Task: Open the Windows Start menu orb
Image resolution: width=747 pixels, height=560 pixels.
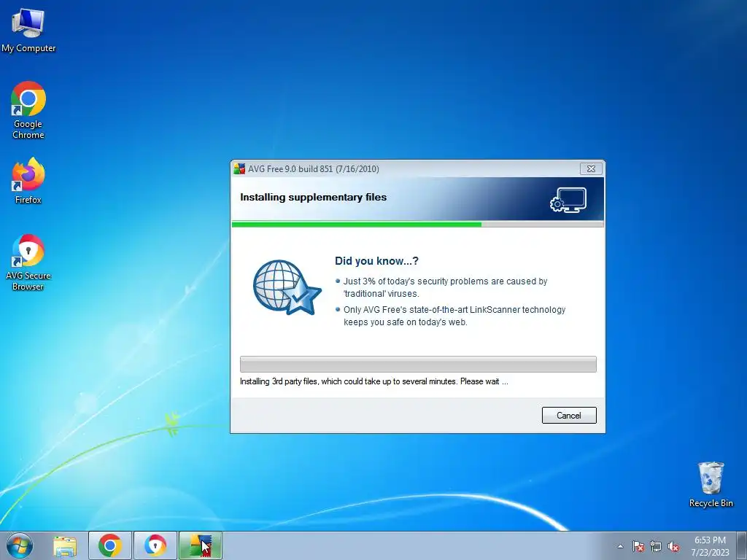Action: (x=20, y=545)
